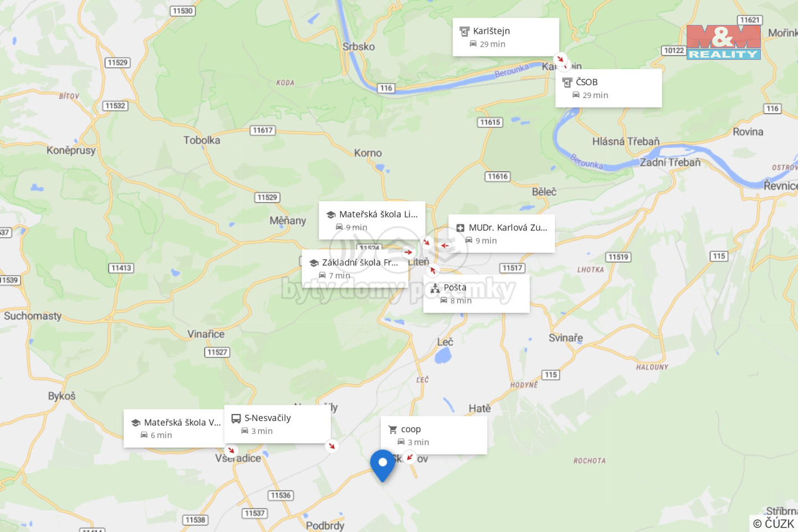Click the blue property location pin

(x=382, y=465)
